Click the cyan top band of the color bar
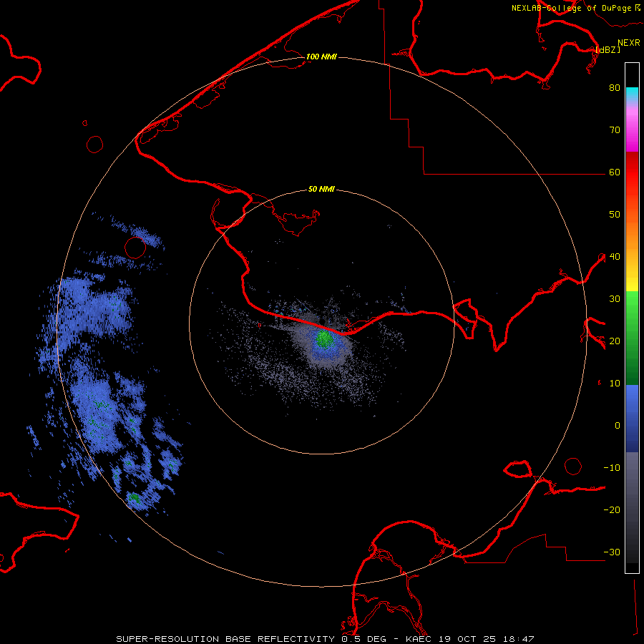This screenshot has height=644, width=644. 632,94
